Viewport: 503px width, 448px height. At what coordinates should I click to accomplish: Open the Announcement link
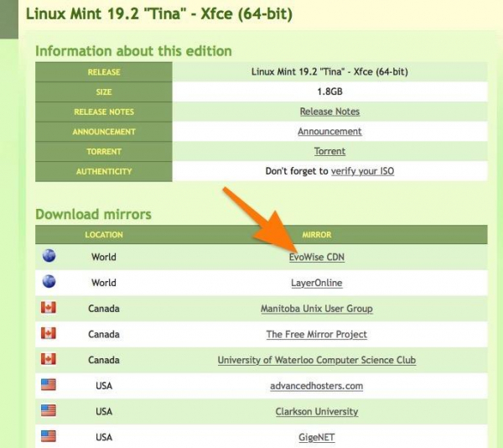(329, 132)
